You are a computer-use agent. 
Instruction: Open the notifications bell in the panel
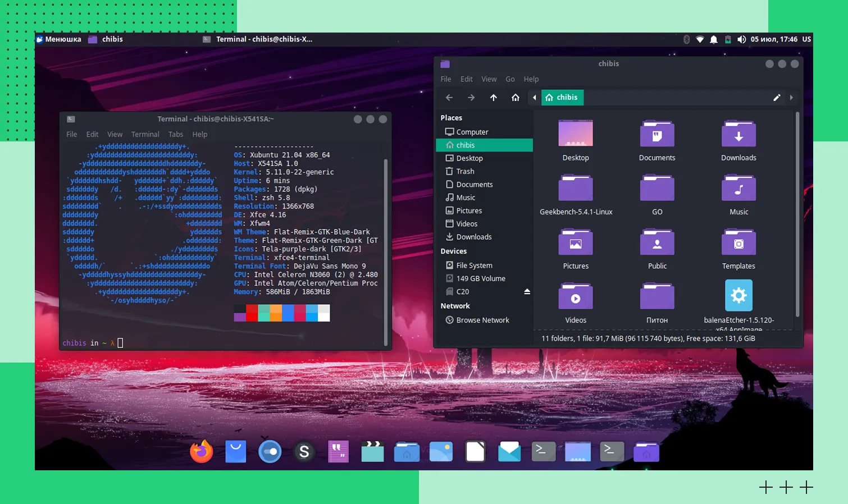pos(714,39)
